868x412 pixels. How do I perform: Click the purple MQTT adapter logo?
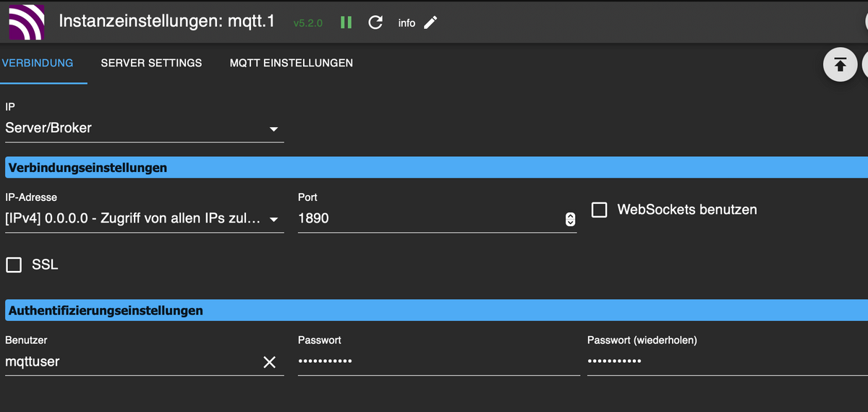click(x=26, y=22)
